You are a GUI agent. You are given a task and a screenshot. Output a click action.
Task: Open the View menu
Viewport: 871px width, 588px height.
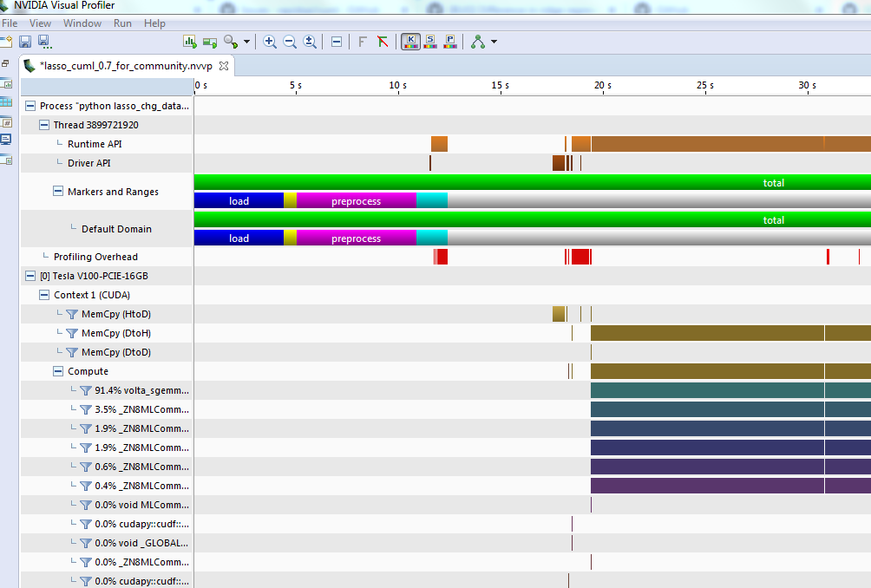(x=40, y=23)
